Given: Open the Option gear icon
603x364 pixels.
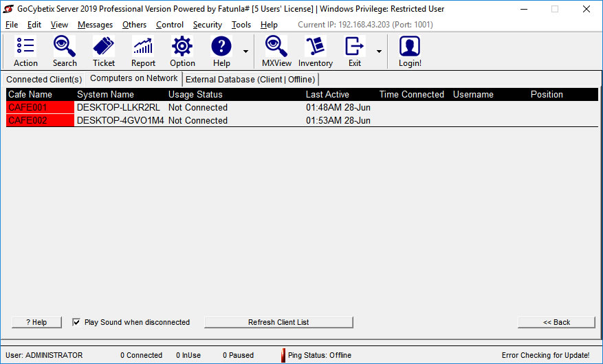Looking at the screenshot, I should click(182, 52).
